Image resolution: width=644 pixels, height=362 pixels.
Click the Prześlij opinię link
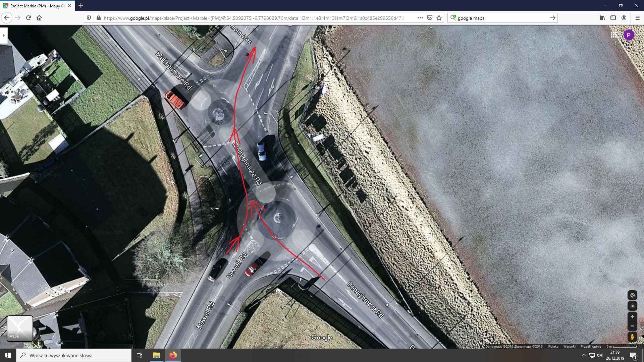tap(591, 347)
